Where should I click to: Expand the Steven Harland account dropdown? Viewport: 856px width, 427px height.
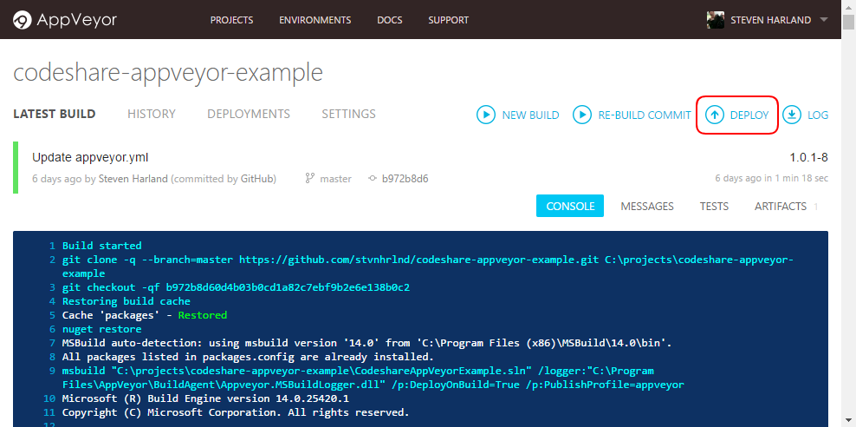824,20
